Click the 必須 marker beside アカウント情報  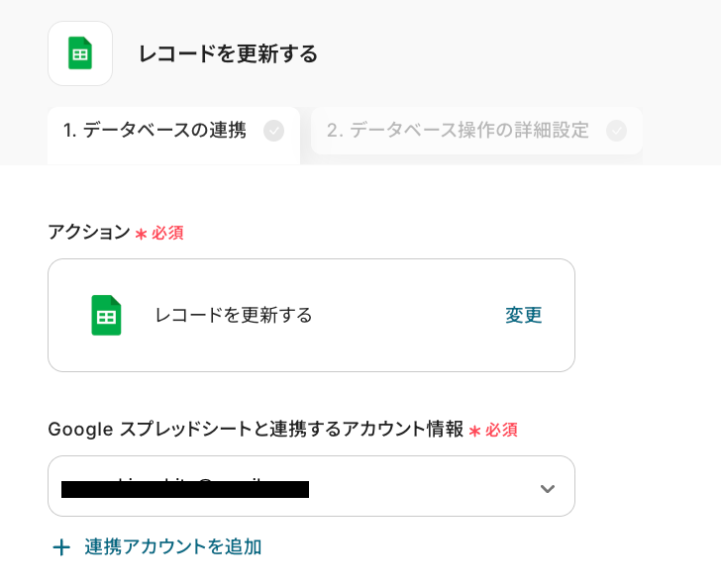coord(501,431)
